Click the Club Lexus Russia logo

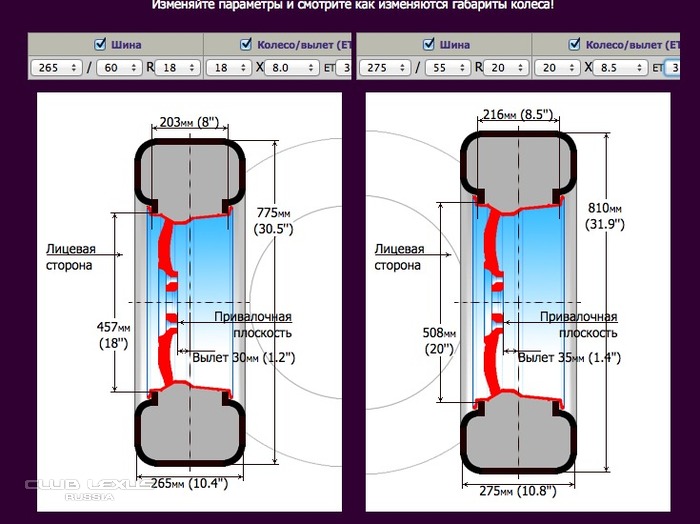pos(88,488)
